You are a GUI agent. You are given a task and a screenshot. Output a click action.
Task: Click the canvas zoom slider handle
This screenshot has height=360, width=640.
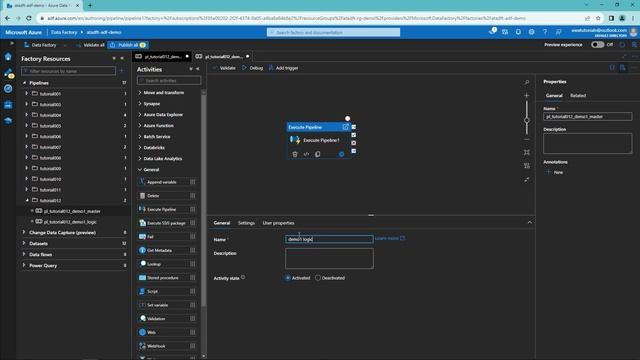tap(527, 120)
